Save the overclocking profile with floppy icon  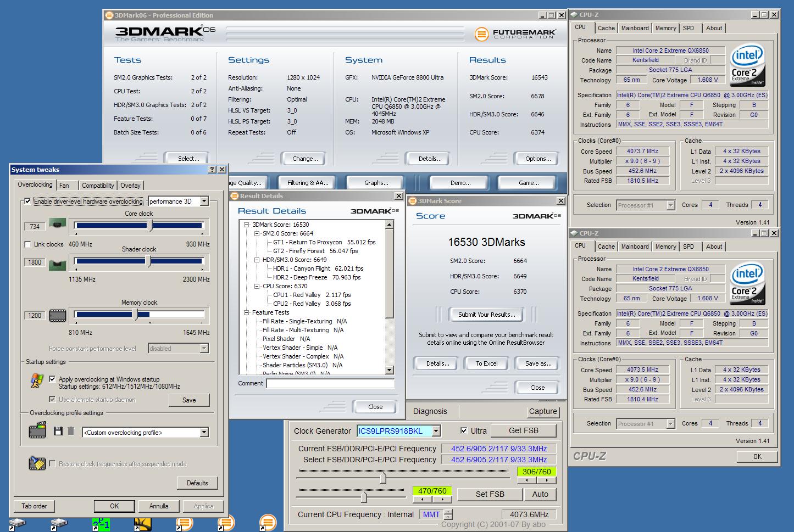click(x=58, y=432)
